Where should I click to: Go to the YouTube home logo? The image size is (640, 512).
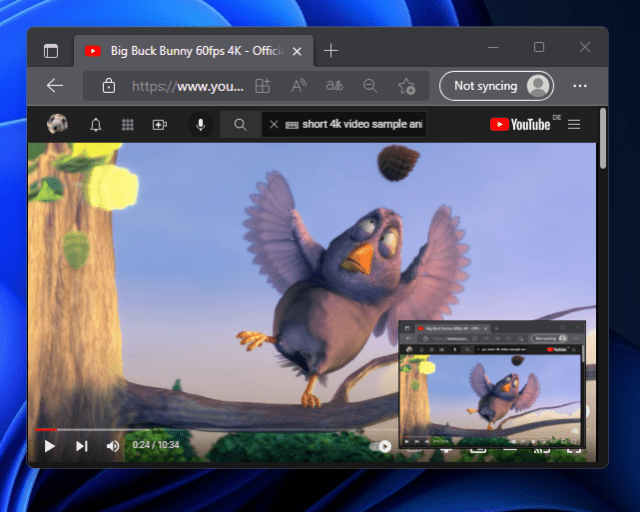tap(520, 124)
